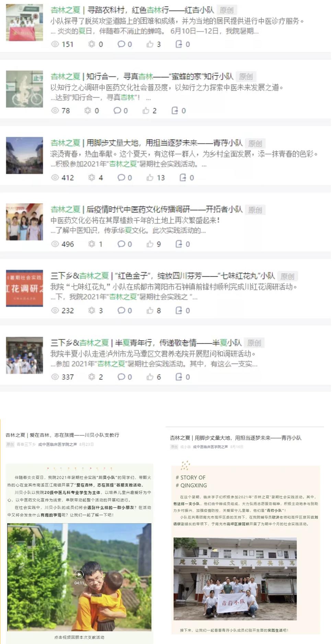Click the view count eye icon showing 151
The height and width of the screenshot is (644, 335).
[x=55, y=44]
